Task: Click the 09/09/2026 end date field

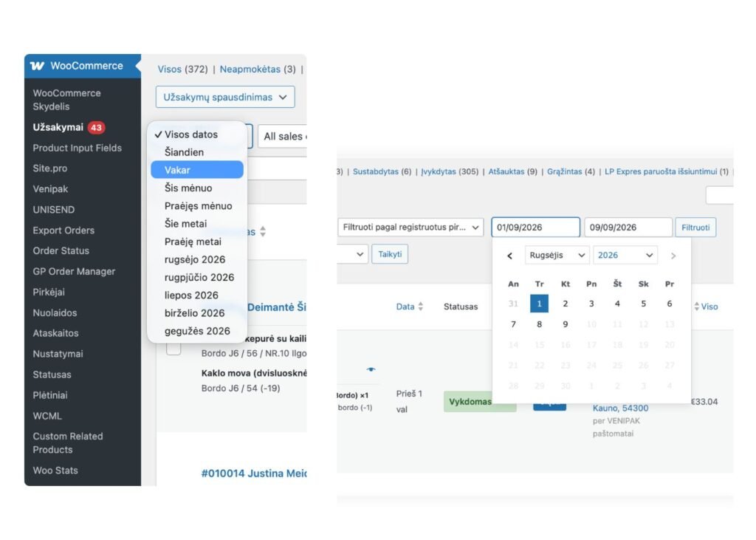Action: coord(628,228)
